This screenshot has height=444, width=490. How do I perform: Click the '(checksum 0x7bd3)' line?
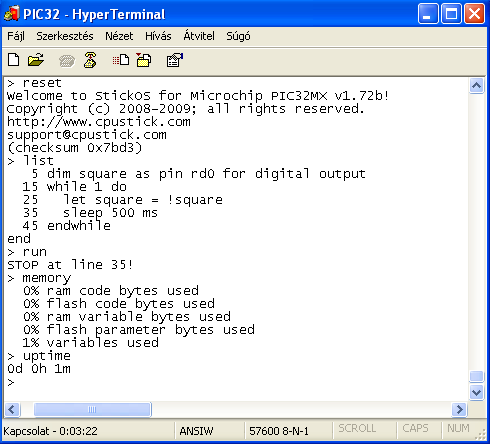pyautogui.click(x=75, y=148)
